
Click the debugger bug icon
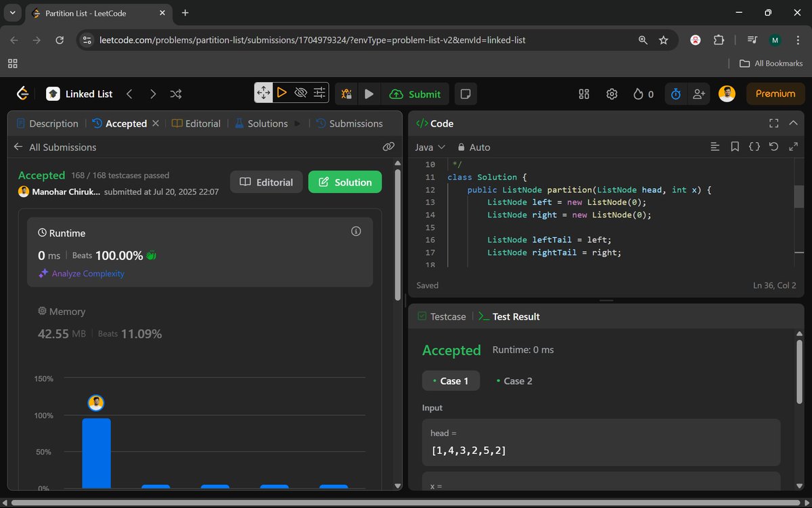(346, 94)
